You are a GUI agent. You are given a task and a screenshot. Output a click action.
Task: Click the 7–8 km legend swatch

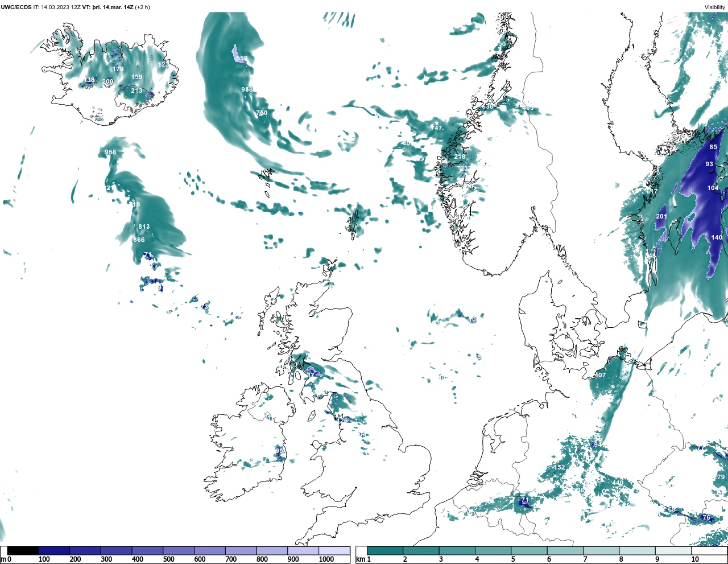[x=601, y=551]
